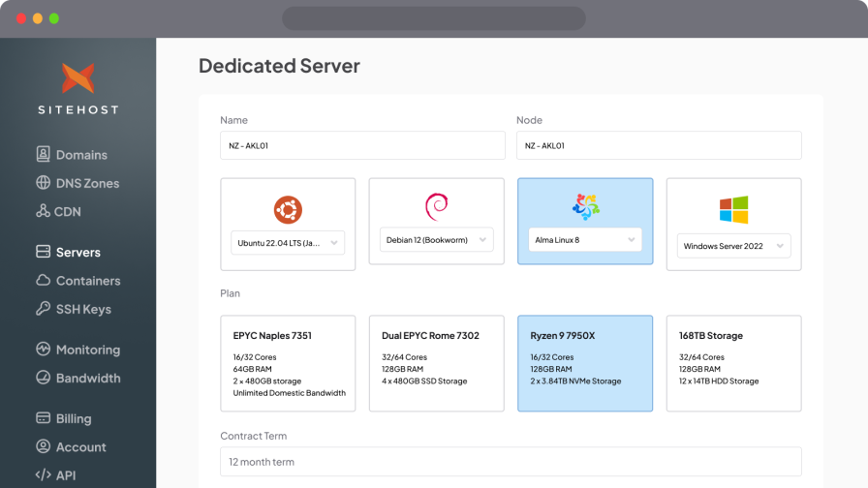868x488 pixels.
Task: Click '4 x 480GB SSD Storage' text
Action: 424,381
